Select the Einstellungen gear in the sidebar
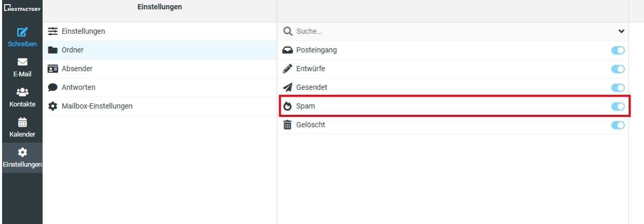This screenshot has width=644, height=224. click(x=21, y=158)
